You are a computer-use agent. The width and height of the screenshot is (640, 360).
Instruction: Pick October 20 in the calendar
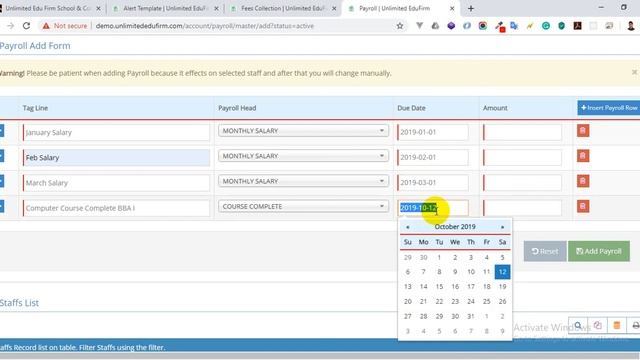pos(407,302)
